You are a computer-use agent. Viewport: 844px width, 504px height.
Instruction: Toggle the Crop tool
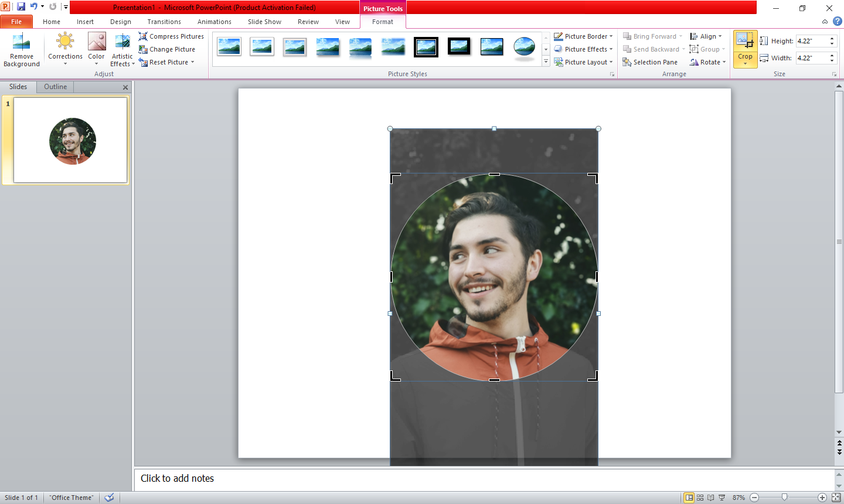tap(745, 42)
